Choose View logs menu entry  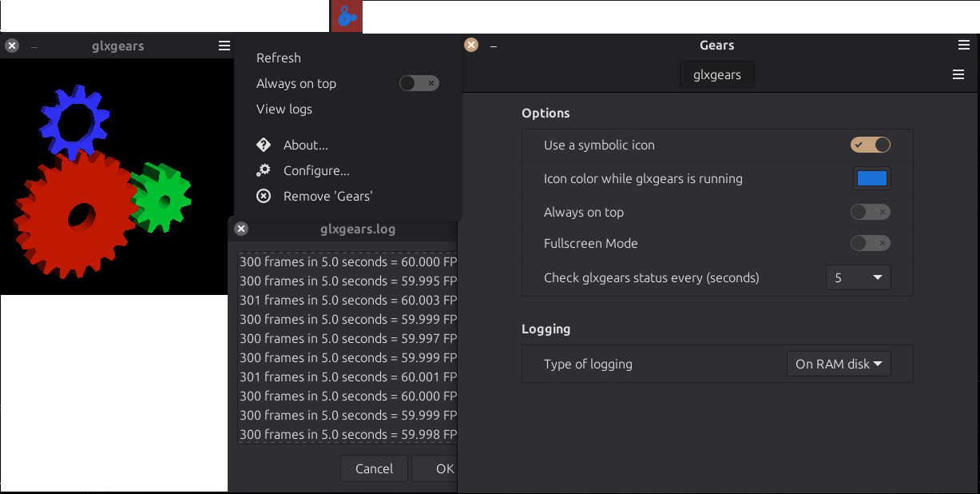click(284, 109)
